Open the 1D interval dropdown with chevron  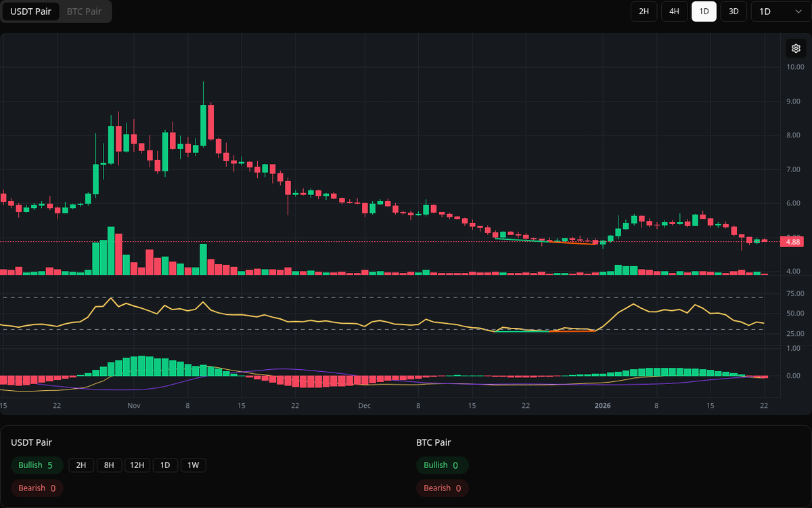[x=780, y=12]
